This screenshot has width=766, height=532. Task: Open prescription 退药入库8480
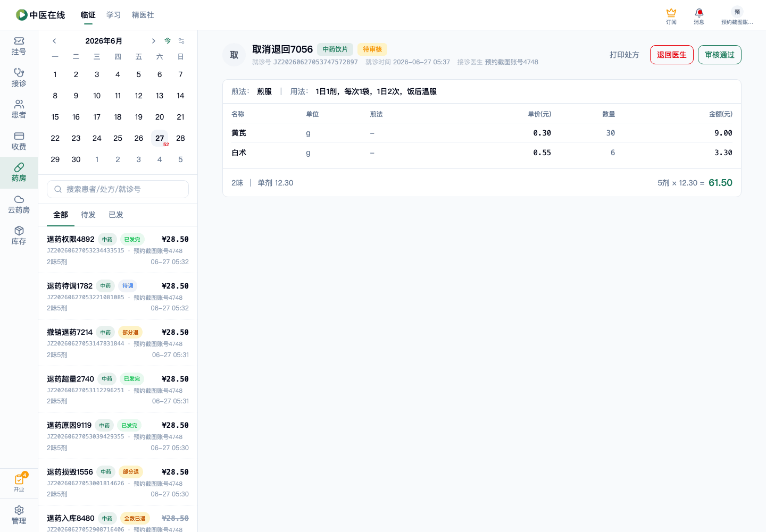(x=118, y=519)
